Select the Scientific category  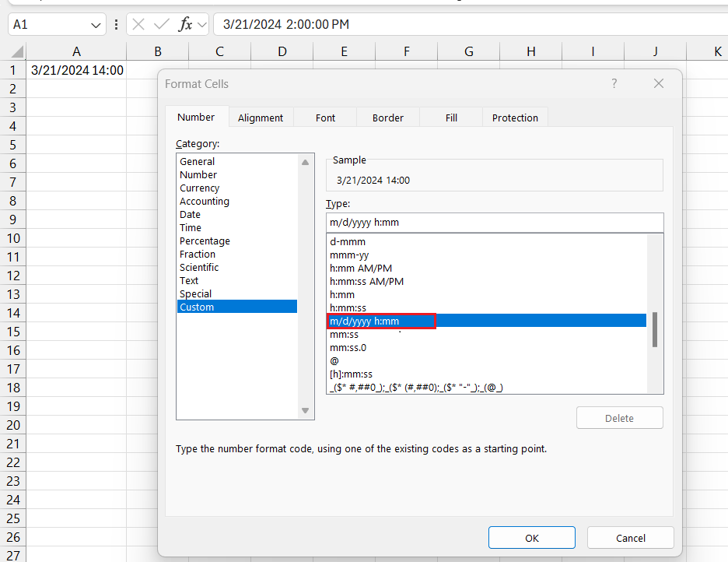point(237,268)
